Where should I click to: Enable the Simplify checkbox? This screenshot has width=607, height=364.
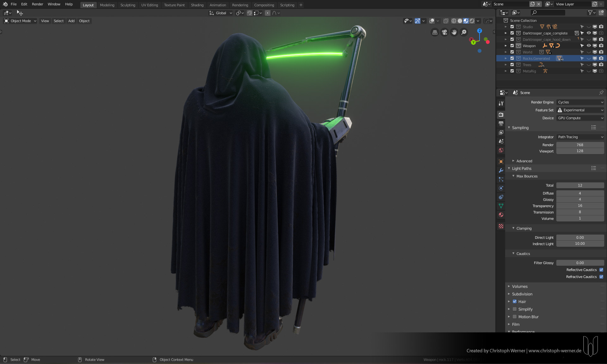click(515, 309)
